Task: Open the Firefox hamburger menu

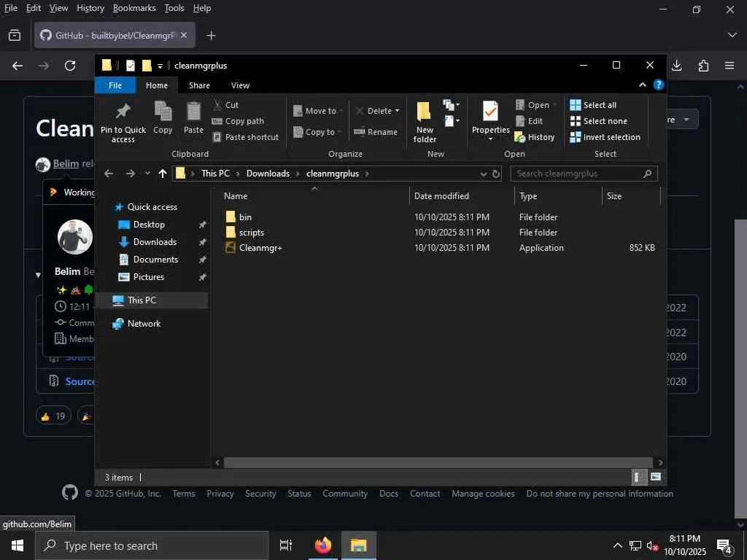Action: (x=729, y=66)
